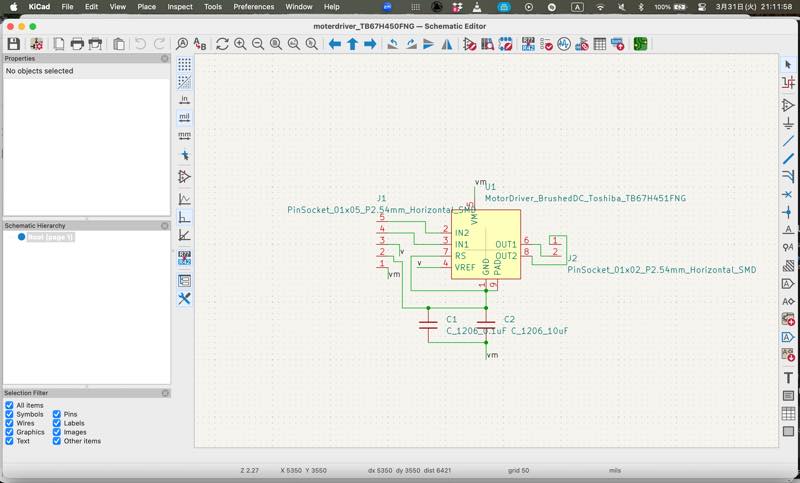Select the Add Wire tool

(788, 141)
